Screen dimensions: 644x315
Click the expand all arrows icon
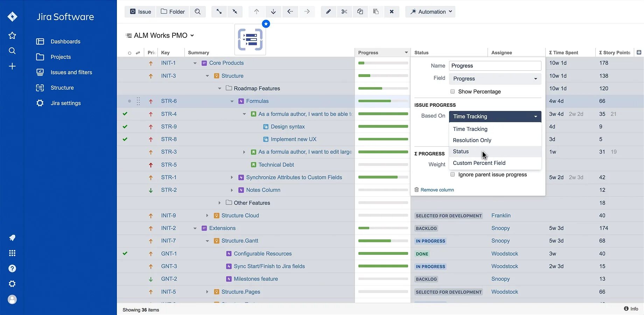[219, 12]
